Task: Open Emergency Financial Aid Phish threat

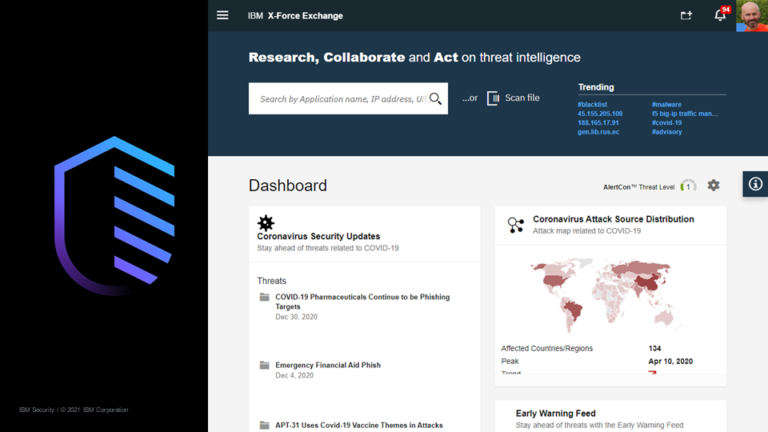Action: point(328,365)
